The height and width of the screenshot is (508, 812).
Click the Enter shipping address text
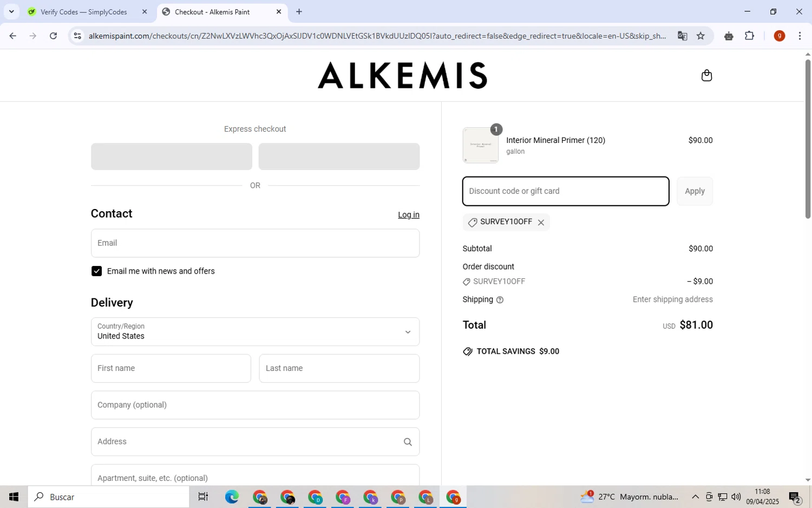[x=672, y=299]
